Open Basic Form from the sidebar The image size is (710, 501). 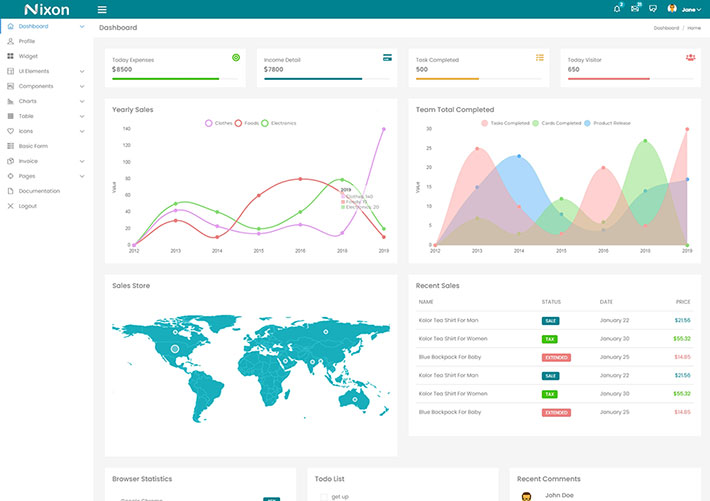point(33,146)
